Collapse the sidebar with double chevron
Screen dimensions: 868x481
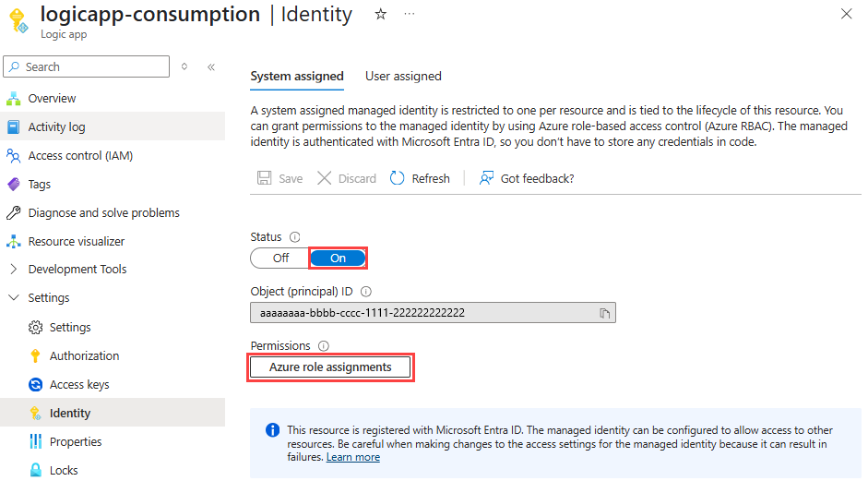click(x=211, y=67)
